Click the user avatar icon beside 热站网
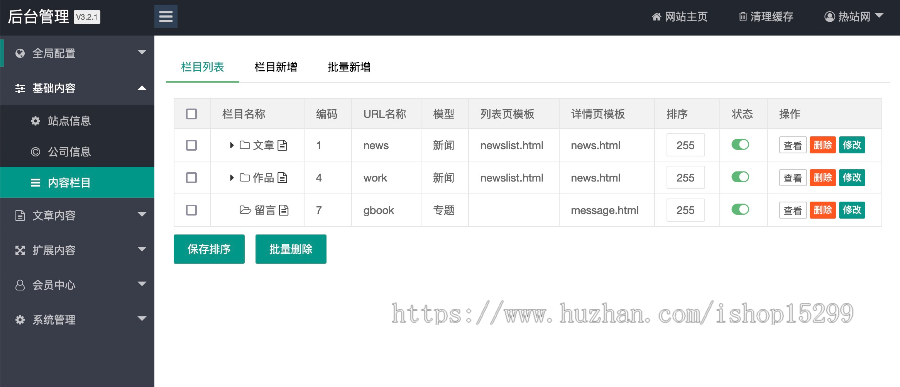This screenshot has height=387, width=900. click(829, 17)
